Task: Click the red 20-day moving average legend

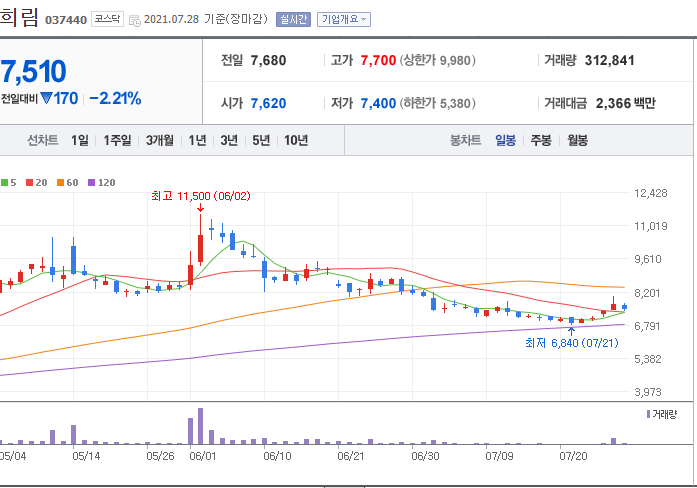Action: (x=36, y=183)
